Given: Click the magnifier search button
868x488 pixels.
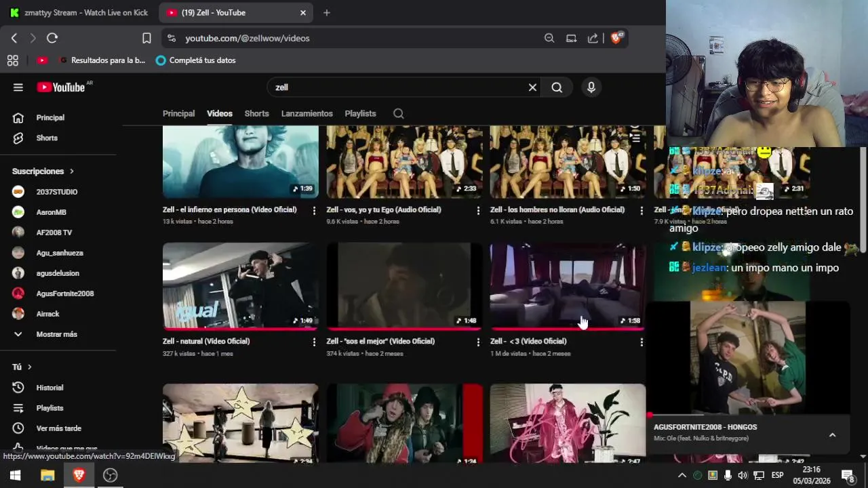Looking at the screenshot, I should tap(557, 87).
